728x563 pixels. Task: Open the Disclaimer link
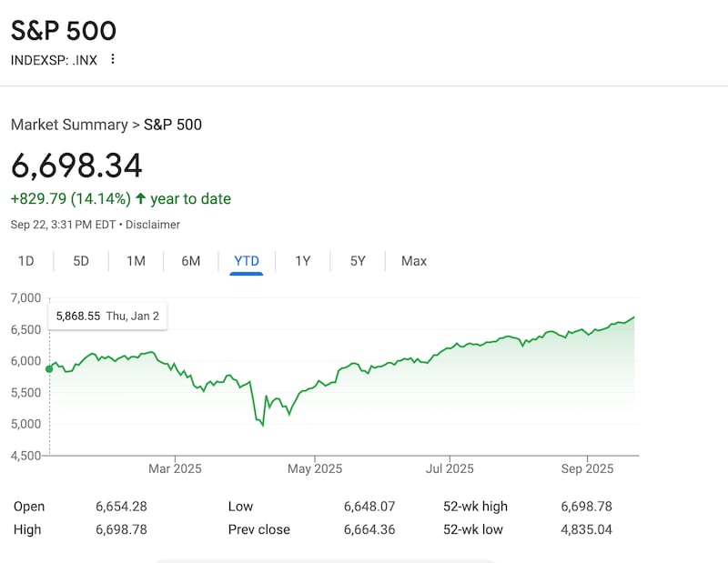coord(153,225)
